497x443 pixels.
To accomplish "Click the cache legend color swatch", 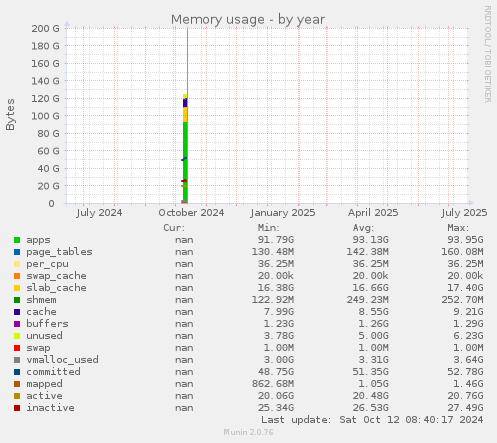I will (x=17, y=312).
